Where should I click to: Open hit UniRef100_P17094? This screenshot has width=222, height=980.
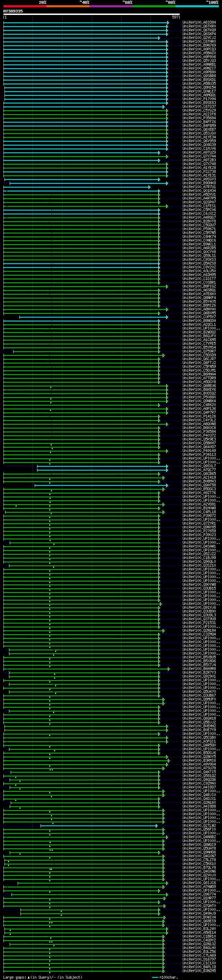199,99
